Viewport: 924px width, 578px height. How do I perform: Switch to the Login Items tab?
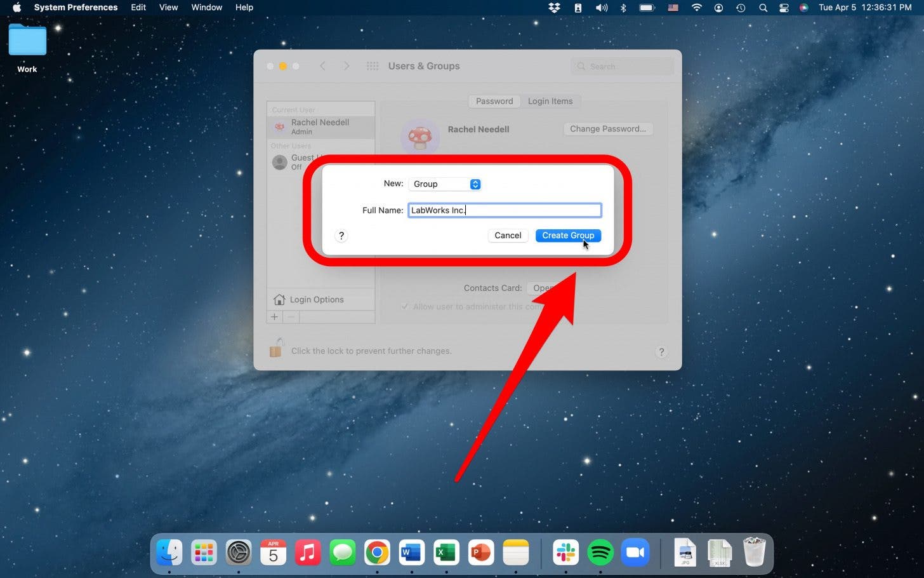click(x=550, y=102)
